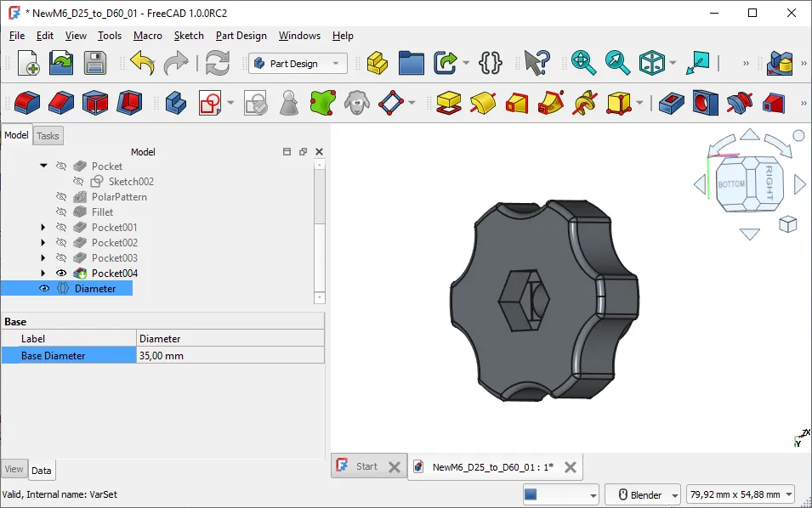
Task: Open the File menu
Action: [x=17, y=36]
